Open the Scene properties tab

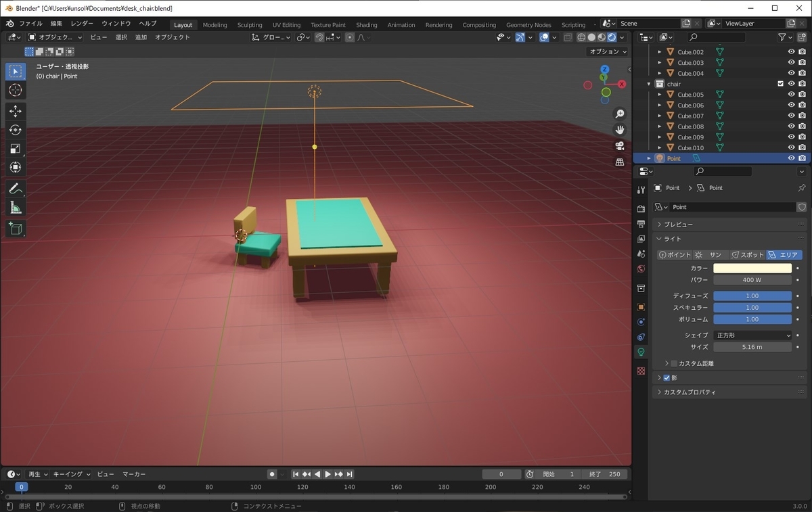click(641, 254)
